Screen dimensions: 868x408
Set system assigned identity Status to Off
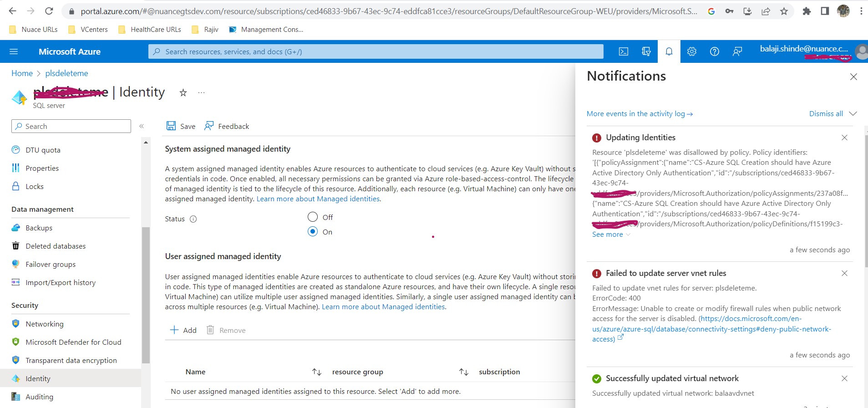point(313,217)
